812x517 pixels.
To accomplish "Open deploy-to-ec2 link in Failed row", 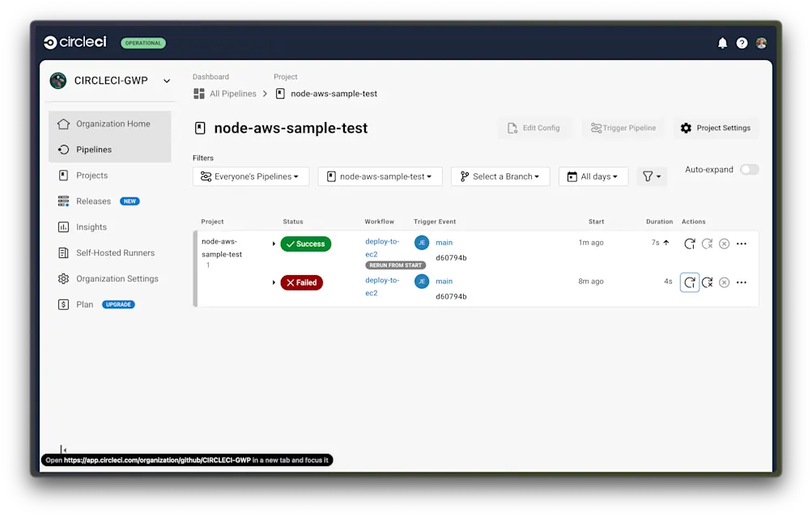I will tap(382, 286).
